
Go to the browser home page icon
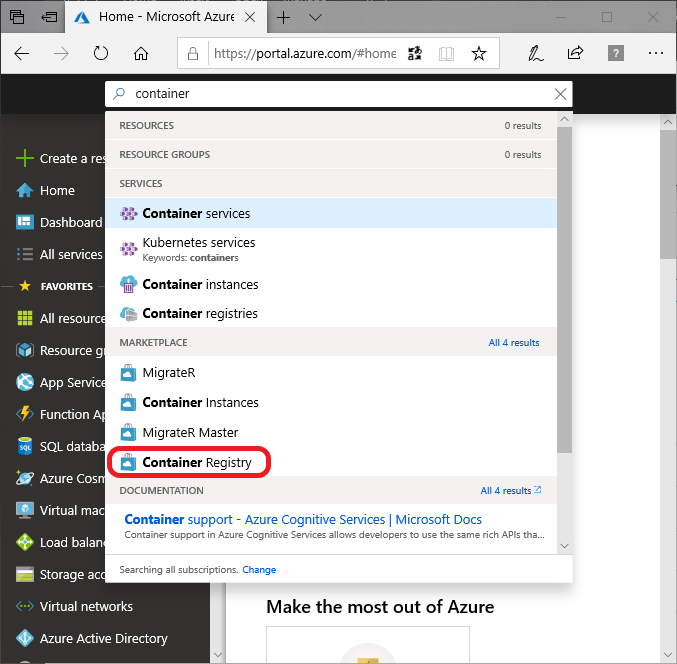tap(141, 54)
